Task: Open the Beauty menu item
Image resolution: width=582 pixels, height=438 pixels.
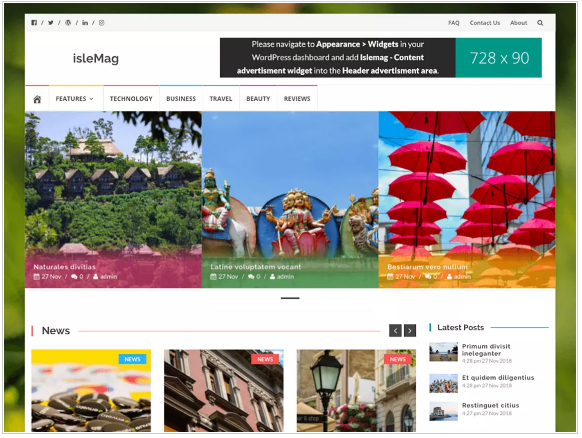Action: 258,99
